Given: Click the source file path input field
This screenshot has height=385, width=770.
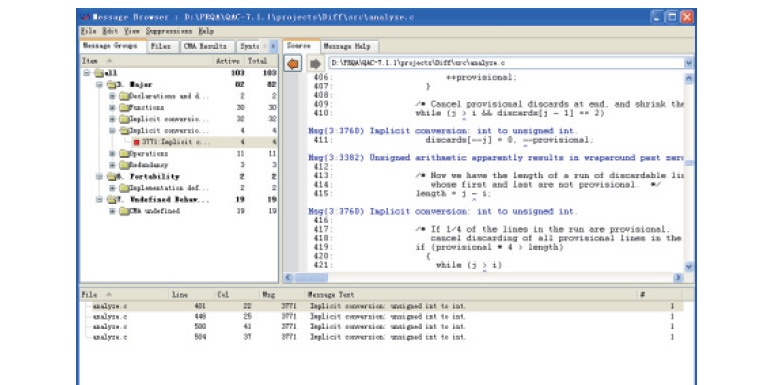Looking at the screenshot, I should pyautogui.click(x=506, y=63).
